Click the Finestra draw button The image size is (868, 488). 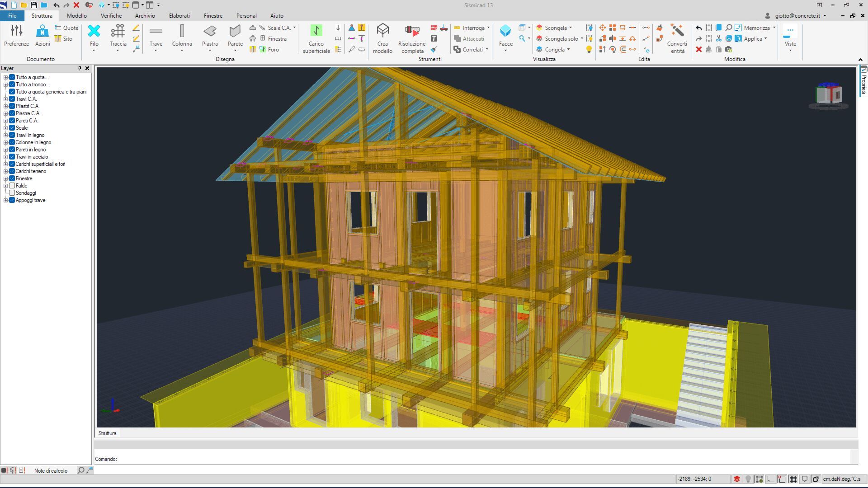point(273,39)
